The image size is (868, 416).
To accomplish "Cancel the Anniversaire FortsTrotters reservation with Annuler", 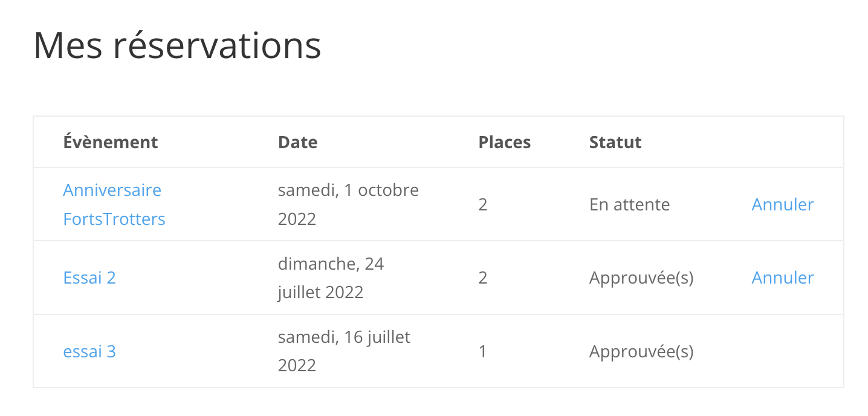I will 782,204.
